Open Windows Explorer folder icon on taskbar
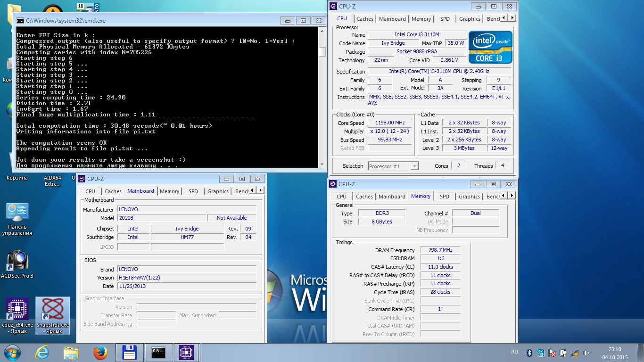Screen dimensions: 644x362 pos(71,353)
